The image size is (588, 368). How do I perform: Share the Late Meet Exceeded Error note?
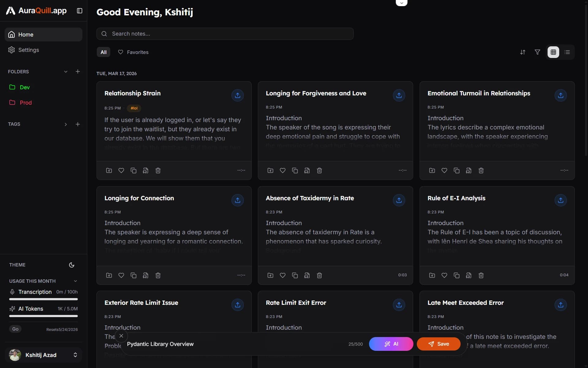pyautogui.click(x=561, y=305)
